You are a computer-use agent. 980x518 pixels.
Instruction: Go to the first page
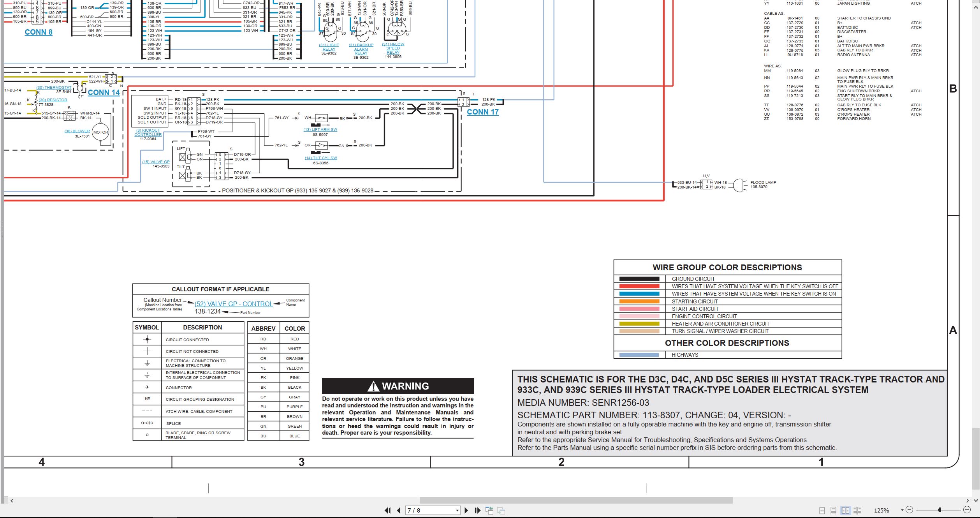point(387,510)
